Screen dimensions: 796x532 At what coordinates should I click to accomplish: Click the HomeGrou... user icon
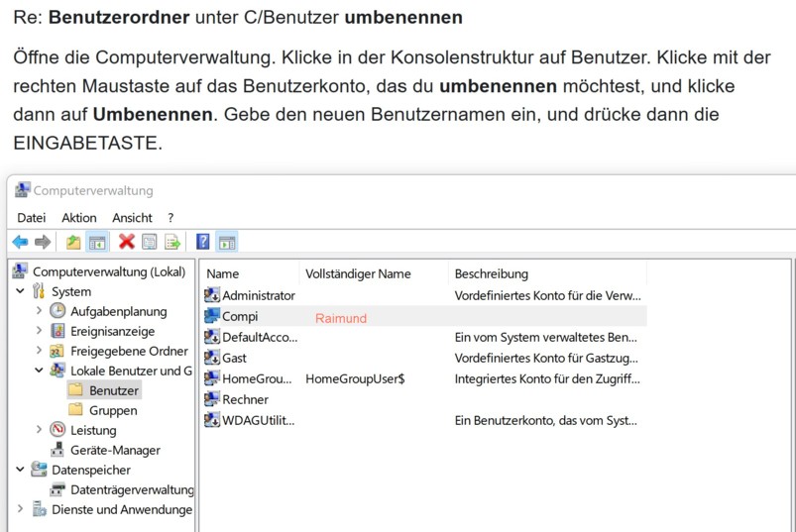click(x=212, y=378)
